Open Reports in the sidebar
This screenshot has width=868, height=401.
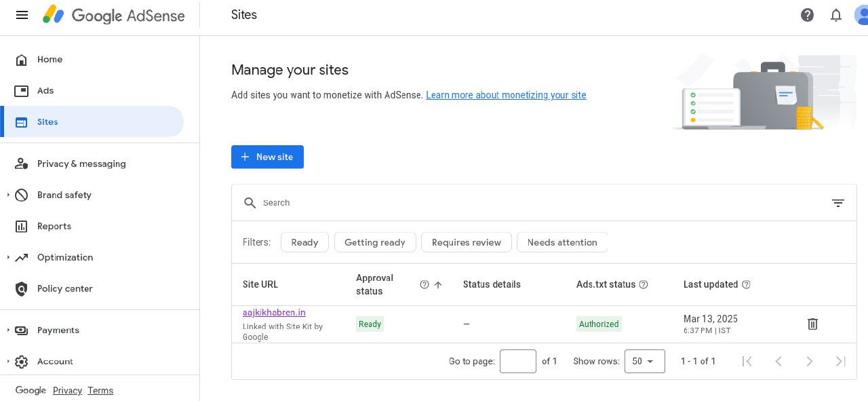pos(92,227)
